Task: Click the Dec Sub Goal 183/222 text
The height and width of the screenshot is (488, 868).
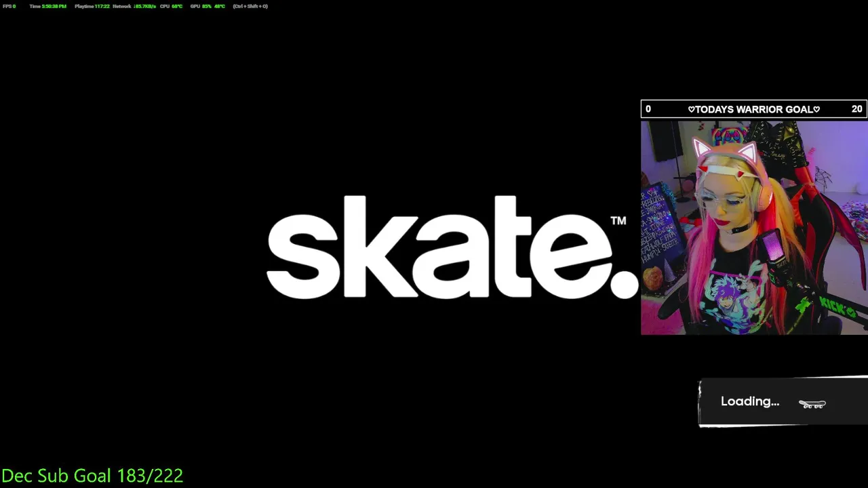Action: click(x=92, y=476)
